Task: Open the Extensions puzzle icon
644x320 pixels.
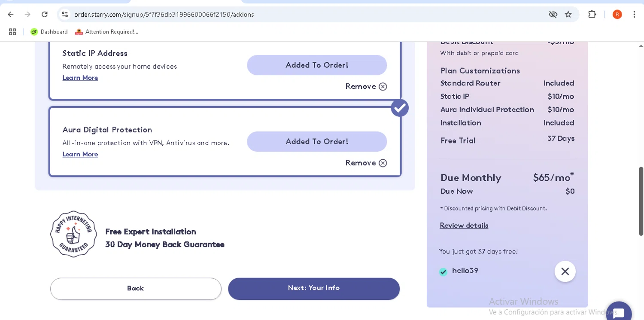Action: [592, 14]
